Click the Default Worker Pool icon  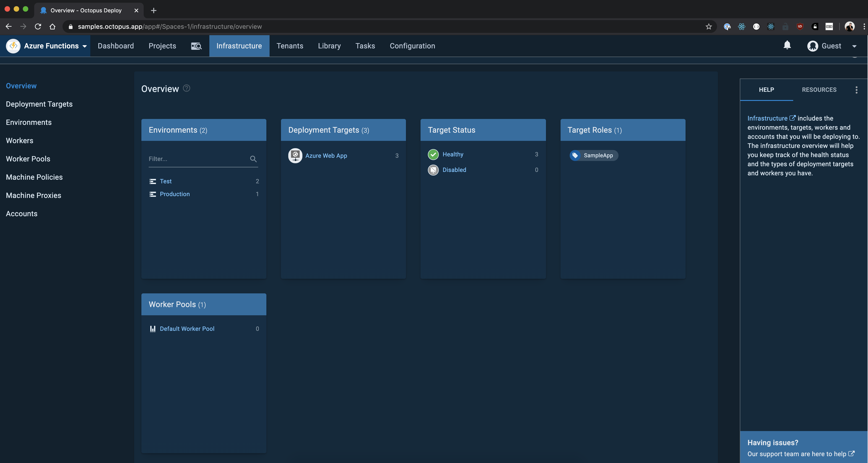coord(153,329)
